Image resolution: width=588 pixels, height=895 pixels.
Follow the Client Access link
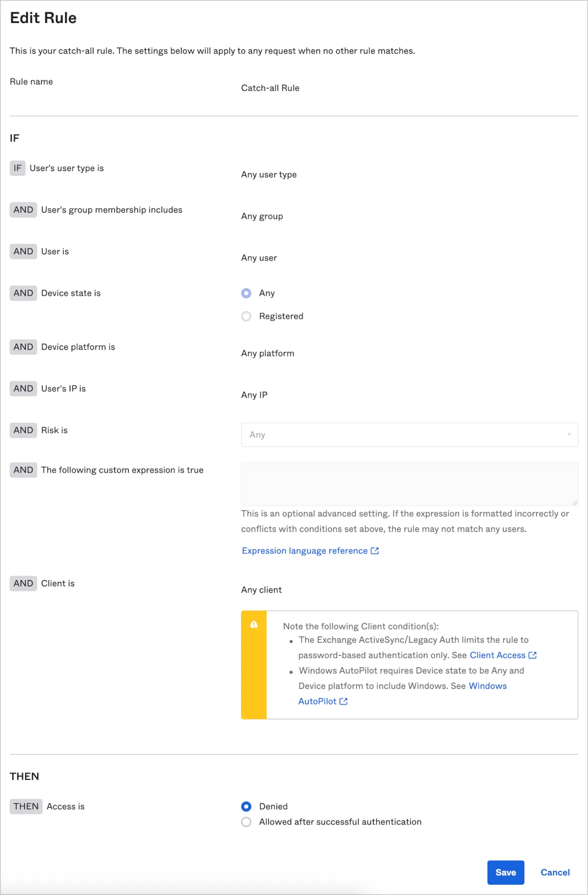pos(497,655)
